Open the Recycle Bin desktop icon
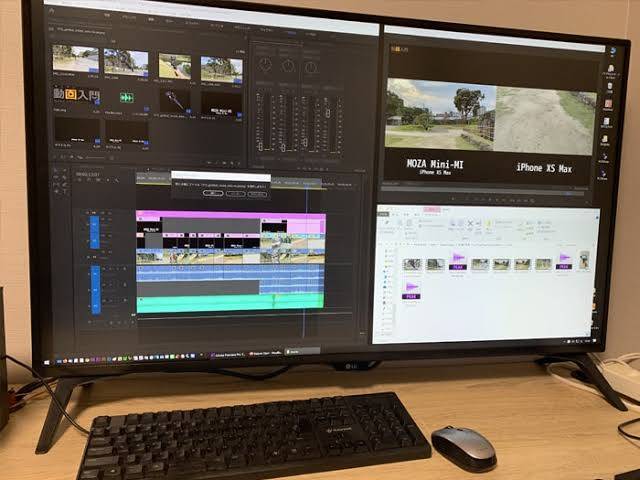640x480 pixels. tap(609, 88)
